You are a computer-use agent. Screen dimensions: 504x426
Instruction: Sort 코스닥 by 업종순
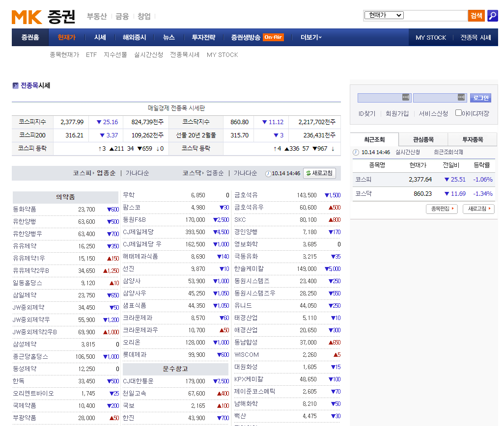point(215,173)
